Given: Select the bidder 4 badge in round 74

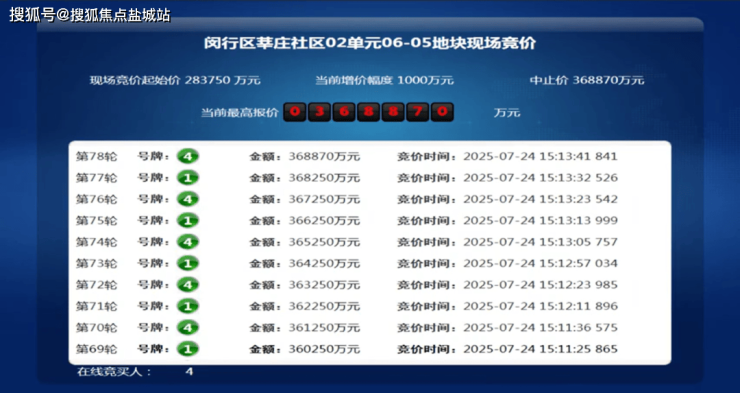Looking at the screenshot, I should 188,242.
